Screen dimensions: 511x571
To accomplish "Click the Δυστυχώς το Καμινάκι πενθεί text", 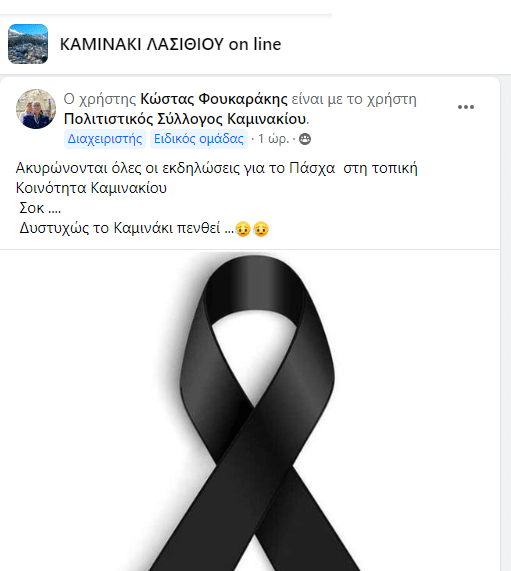I will click(126, 228).
